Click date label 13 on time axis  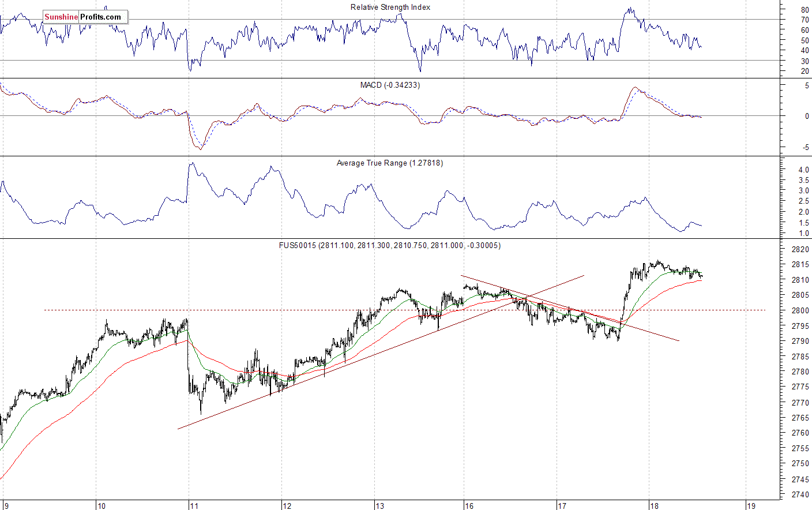tap(380, 506)
